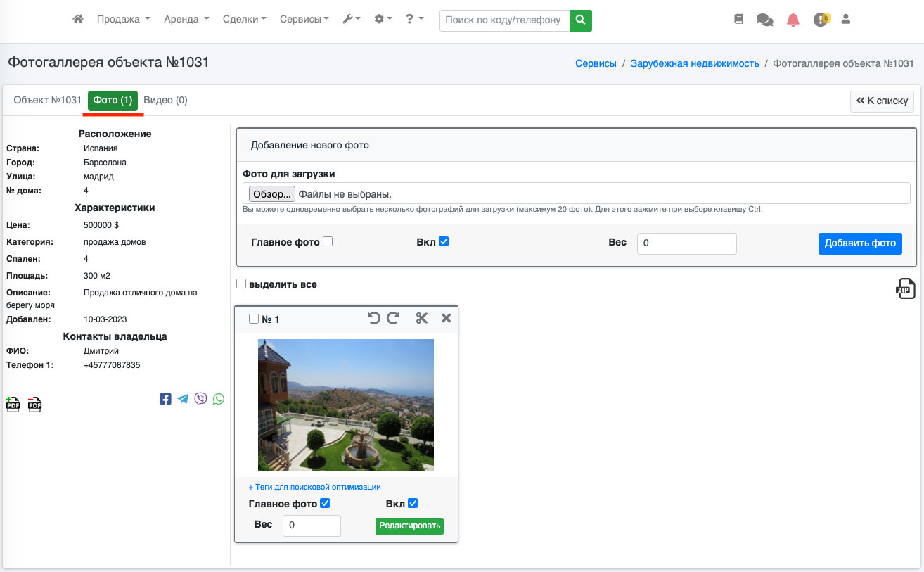
Task: Uncheck 'Вкл' under photo №1
Action: (413, 503)
